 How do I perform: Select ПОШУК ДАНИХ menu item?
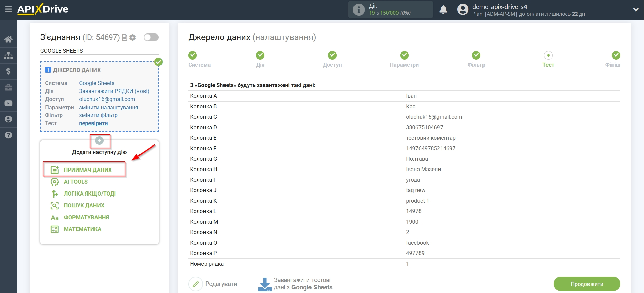click(x=84, y=205)
